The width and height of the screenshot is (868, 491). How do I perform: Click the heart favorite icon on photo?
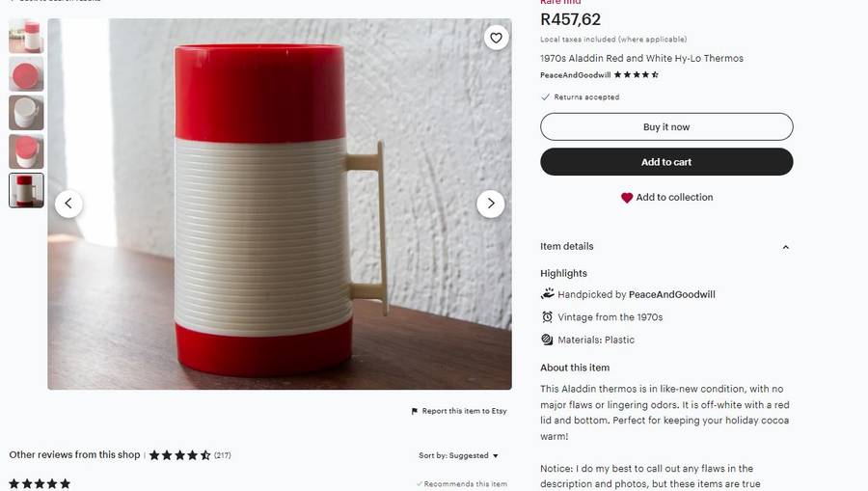click(x=496, y=39)
